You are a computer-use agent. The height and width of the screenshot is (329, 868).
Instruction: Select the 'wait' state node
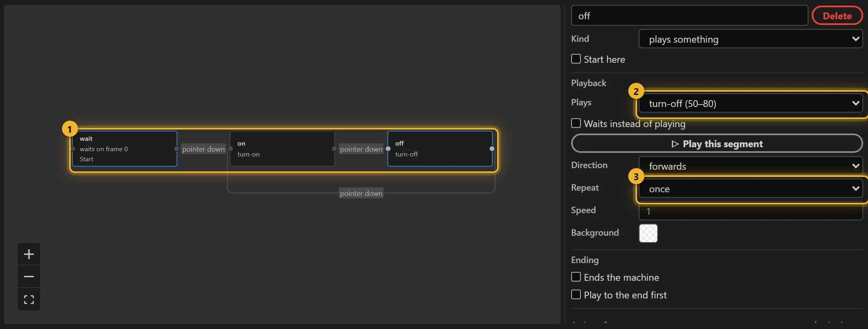pyautogui.click(x=125, y=148)
